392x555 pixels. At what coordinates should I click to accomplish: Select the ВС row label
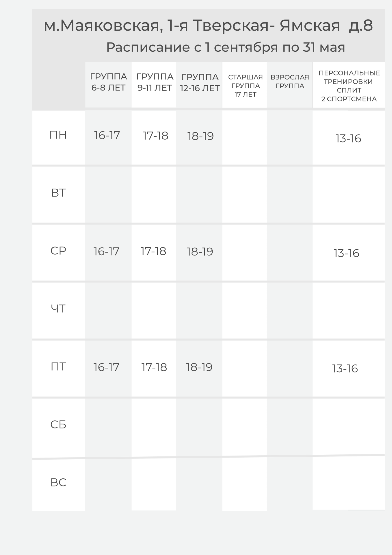point(58,482)
